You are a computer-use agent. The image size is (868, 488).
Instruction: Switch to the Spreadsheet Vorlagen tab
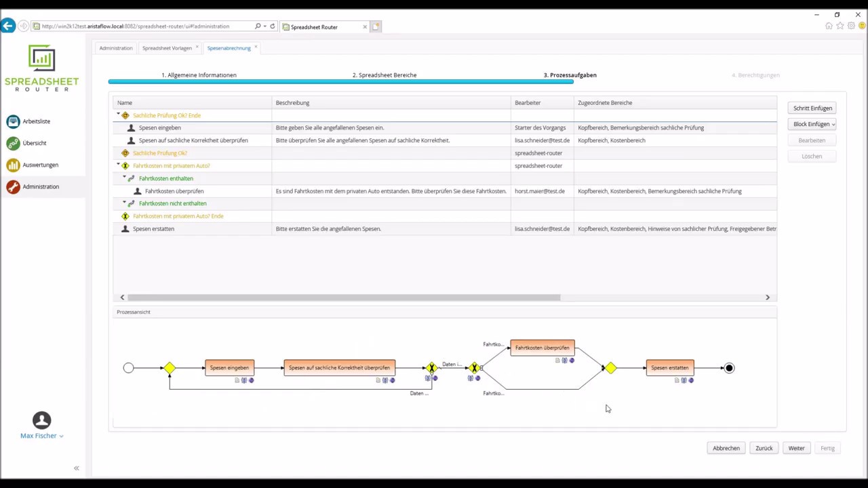coord(167,48)
